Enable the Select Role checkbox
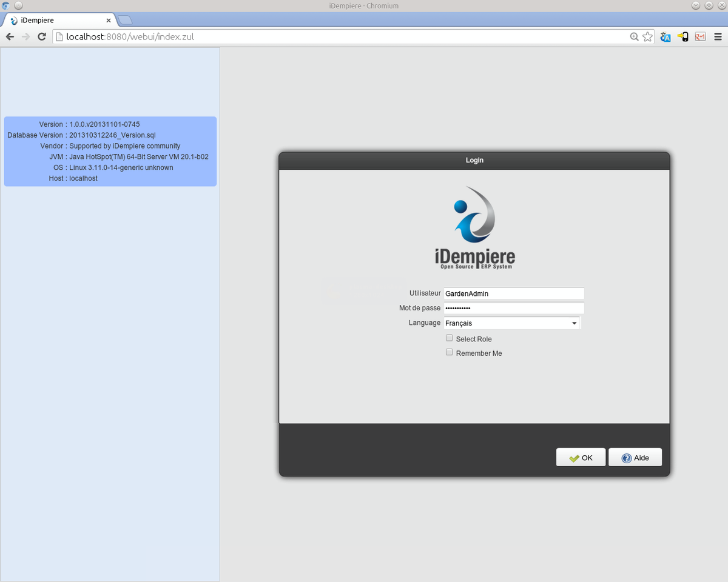Image resolution: width=728 pixels, height=582 pixels. pos(449,338)
